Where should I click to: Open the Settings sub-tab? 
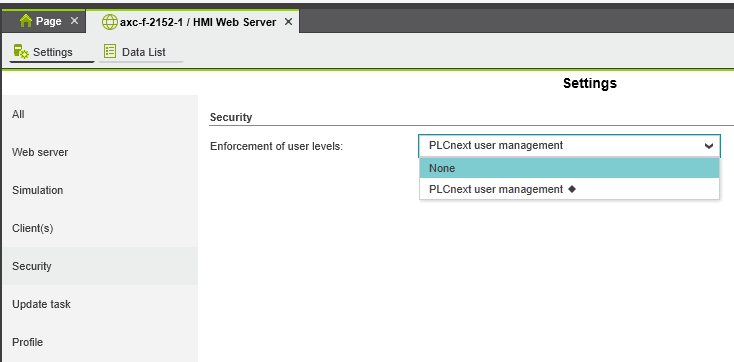[x=51, y=52]
